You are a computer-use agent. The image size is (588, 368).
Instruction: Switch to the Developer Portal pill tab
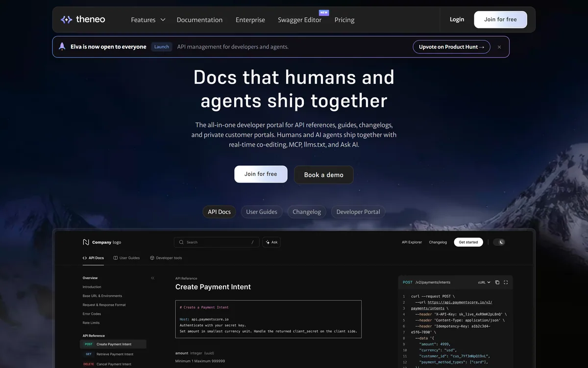358,212
